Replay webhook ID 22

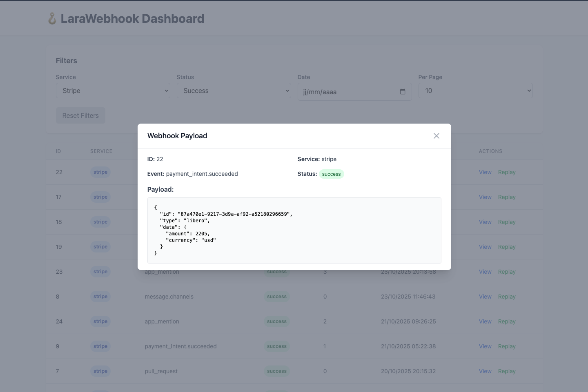(x=506, y=172)
